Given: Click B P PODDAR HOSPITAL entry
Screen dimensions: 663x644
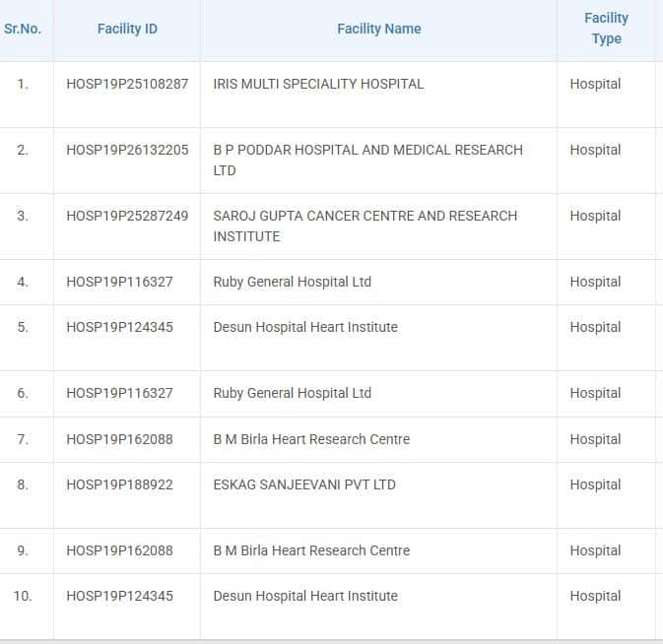Looking at the screenshot, I should coord(367,161).
